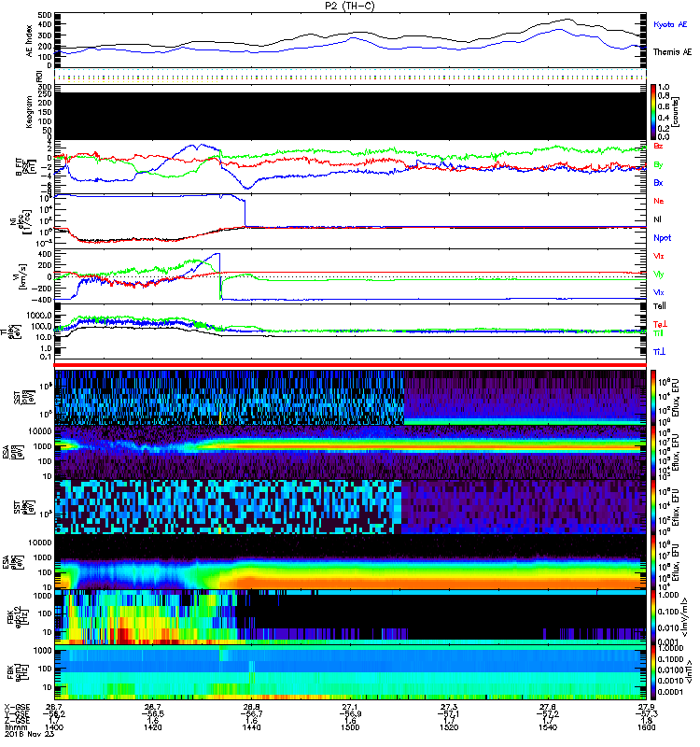This screenshot has height=747, width=700.
Task: Click the plot title P2 (TH-C)
Action: 349,6
